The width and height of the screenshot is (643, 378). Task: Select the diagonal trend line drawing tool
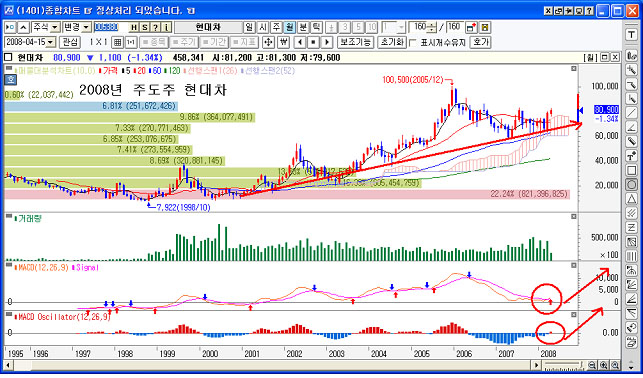click(632, 113)
